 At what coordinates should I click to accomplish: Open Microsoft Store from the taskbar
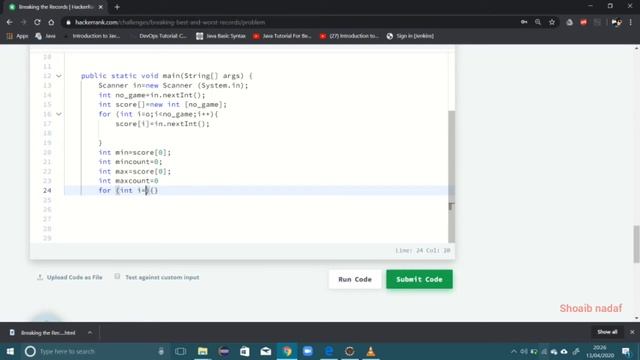245,351
